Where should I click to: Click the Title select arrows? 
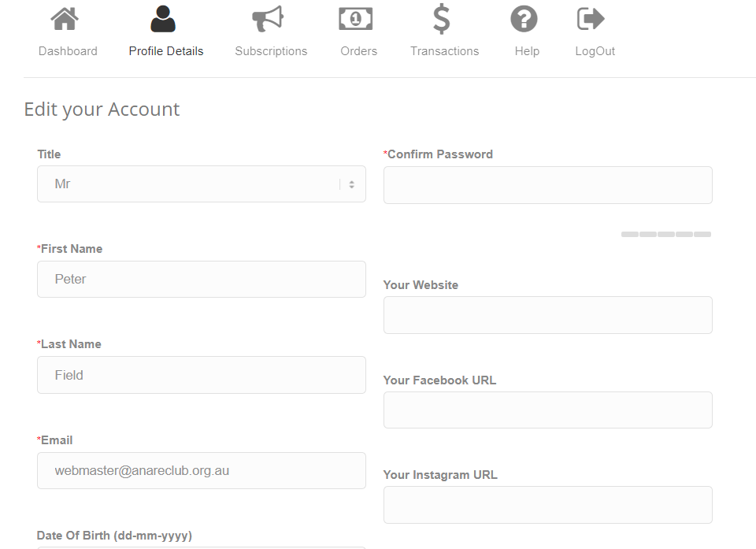351,184
